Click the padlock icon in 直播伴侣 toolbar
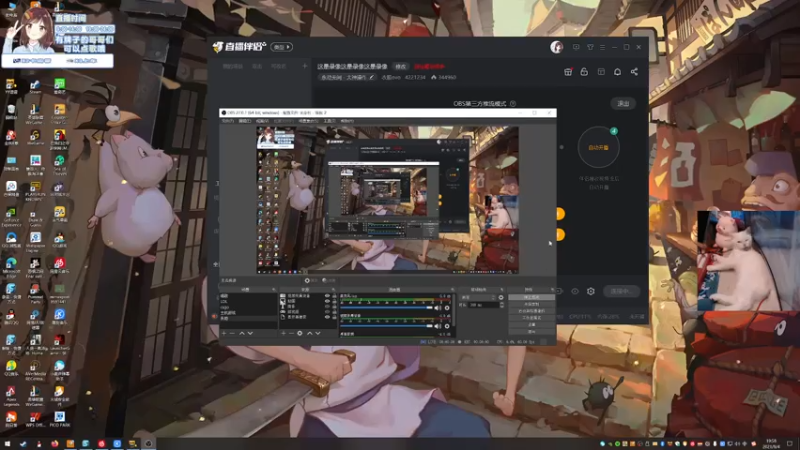Screen dimensions: 800x450 [584, 72]
